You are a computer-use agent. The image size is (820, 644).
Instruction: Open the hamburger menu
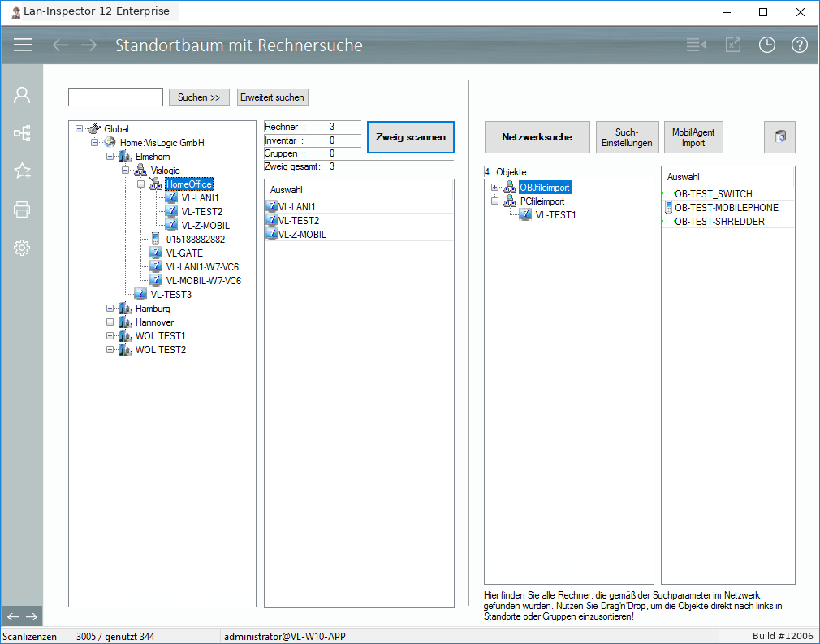click(23, 45)
